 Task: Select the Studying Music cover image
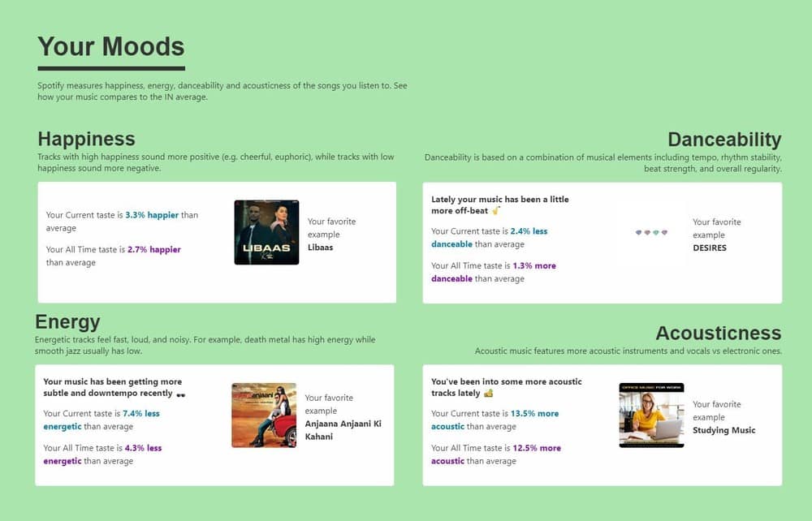651,416
